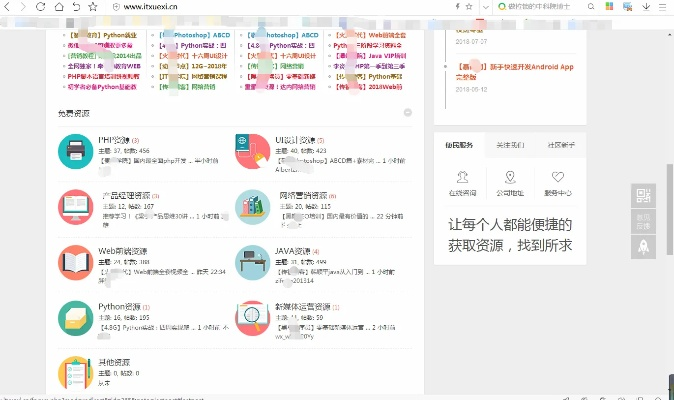Open the 12G~2018年 post link

(x=193, y=66)
